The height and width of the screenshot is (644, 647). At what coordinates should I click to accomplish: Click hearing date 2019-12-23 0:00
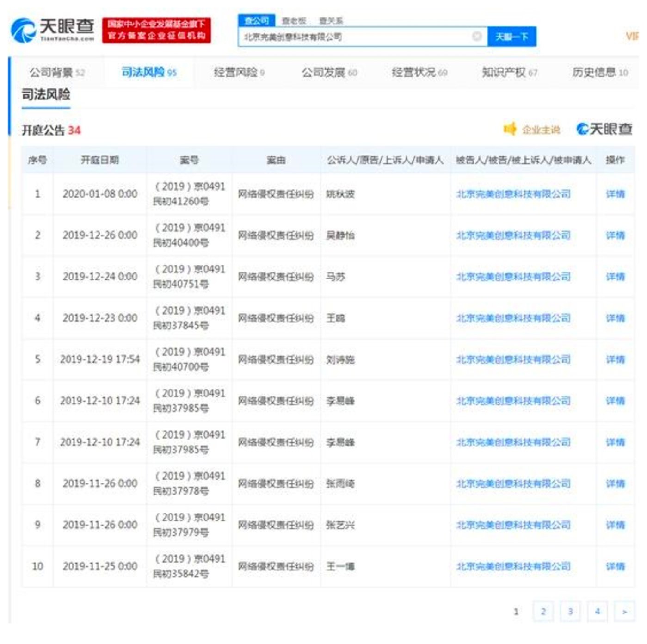pyautogui.click(x=100, y=318)
